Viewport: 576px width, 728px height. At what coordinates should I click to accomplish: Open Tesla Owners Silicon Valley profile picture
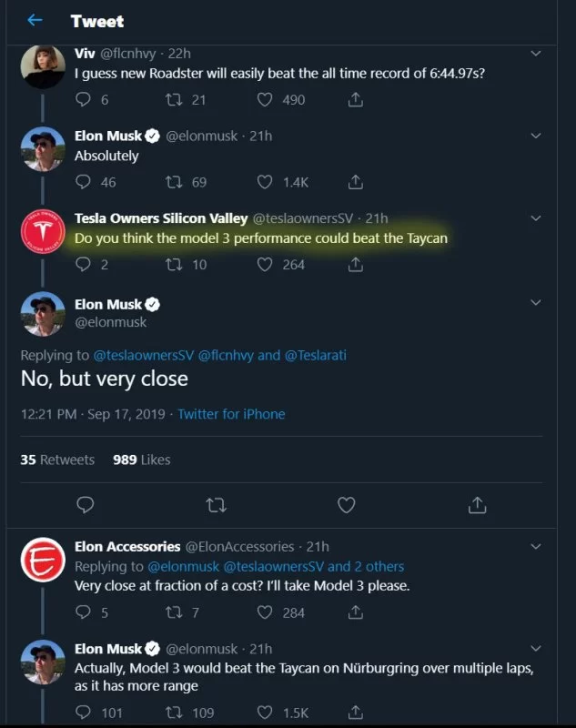(x=43, y=235)
